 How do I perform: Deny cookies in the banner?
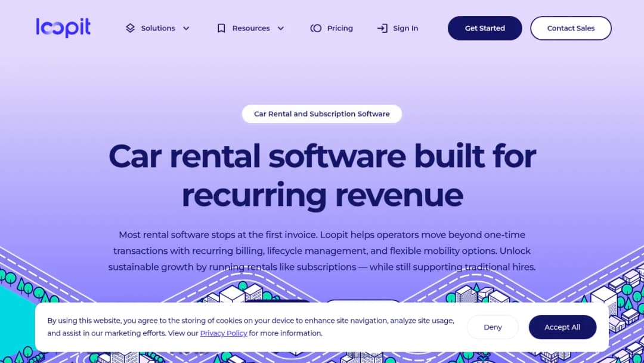coord(493,327)
